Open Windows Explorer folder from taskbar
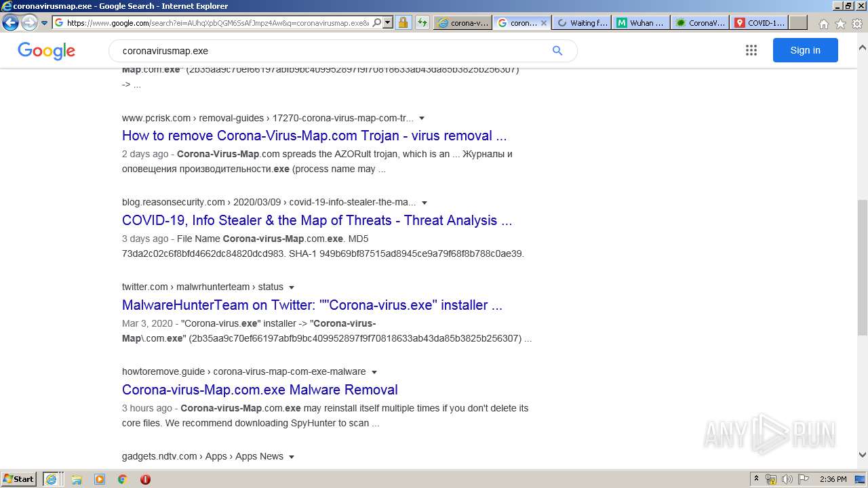Viewport: 868px width, 488px height. tap(77, 479)
